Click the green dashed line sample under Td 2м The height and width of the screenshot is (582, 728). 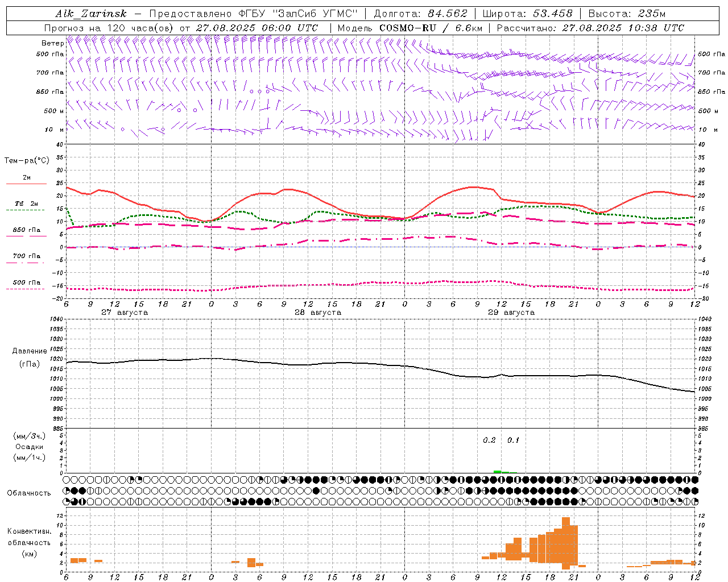26,210
